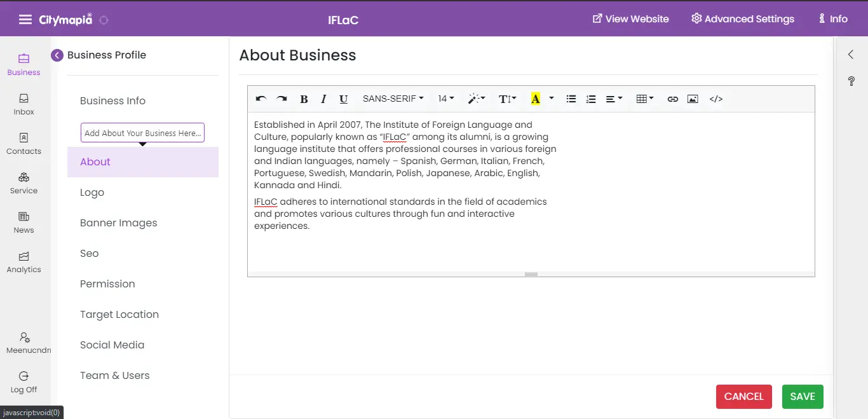This screenshot has height=419, width=868.
Task: Place cursor in the paragraph starting "Established in April 2007"
Action: pos(405,155)
